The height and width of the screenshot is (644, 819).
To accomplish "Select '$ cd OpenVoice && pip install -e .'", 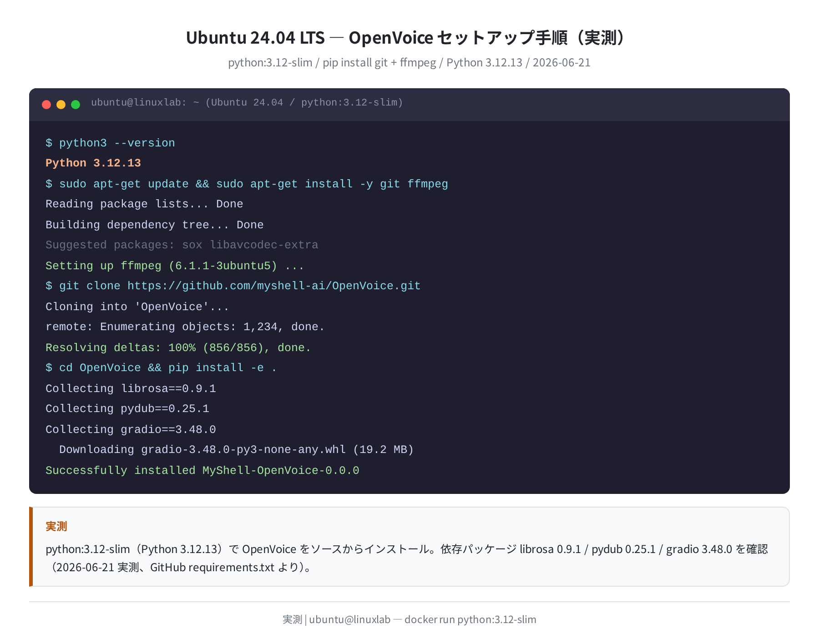I will (x=161, y=368).
